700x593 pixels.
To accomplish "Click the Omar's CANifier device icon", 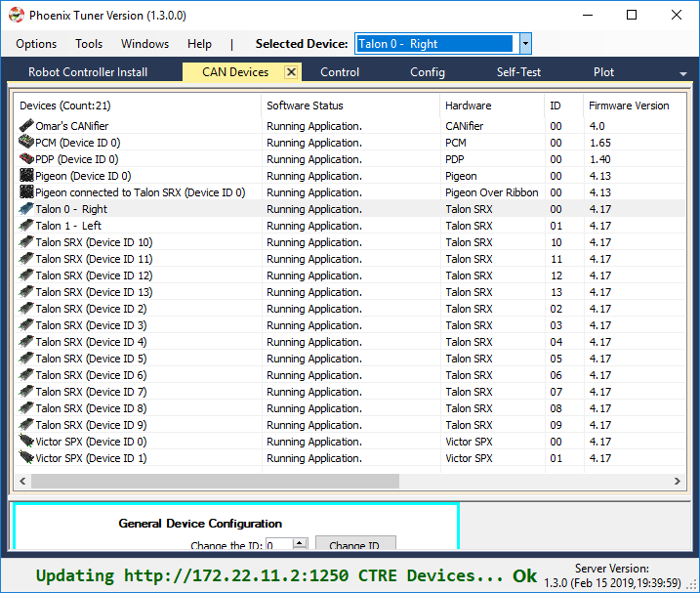I will [x=26, y=126].
